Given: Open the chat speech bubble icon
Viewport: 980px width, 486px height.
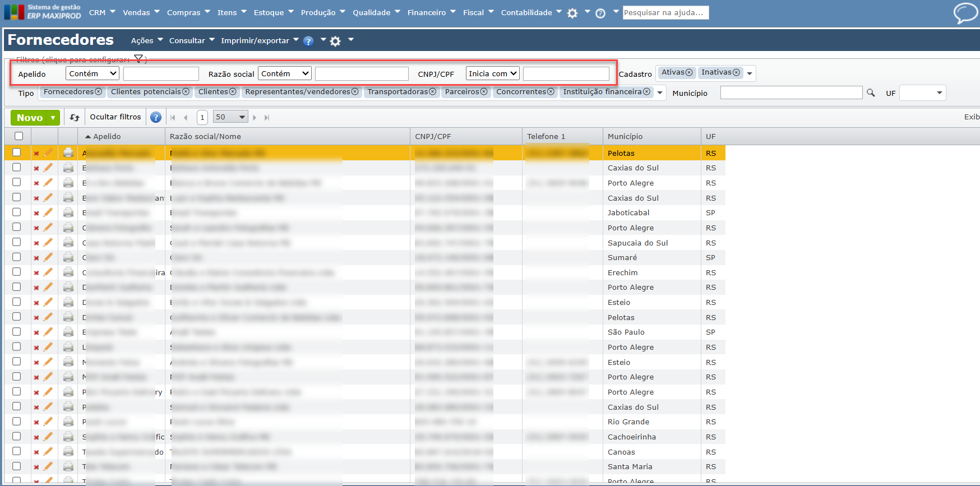Looking at the screenshot, I should pos(965,12).
